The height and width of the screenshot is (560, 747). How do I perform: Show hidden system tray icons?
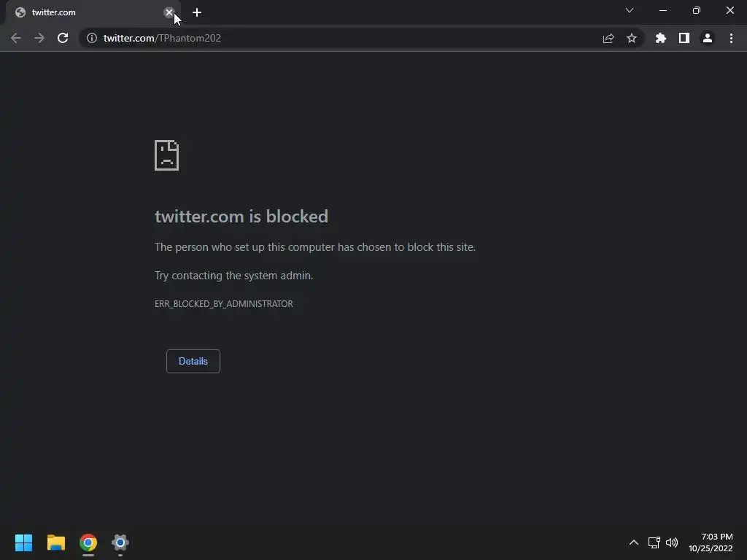tap(634, 542)
